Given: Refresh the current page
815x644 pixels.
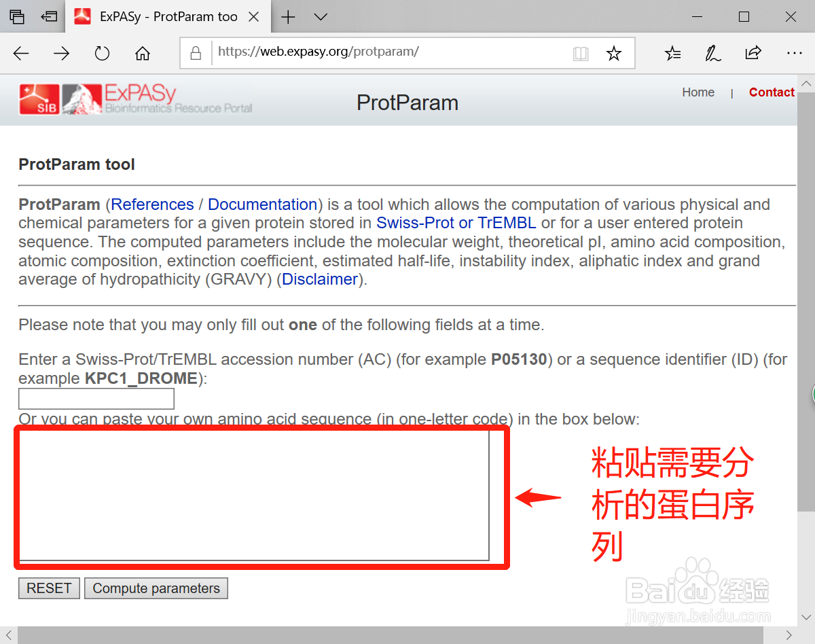Looking at the screenshot, I should click(x=102, y=54).
